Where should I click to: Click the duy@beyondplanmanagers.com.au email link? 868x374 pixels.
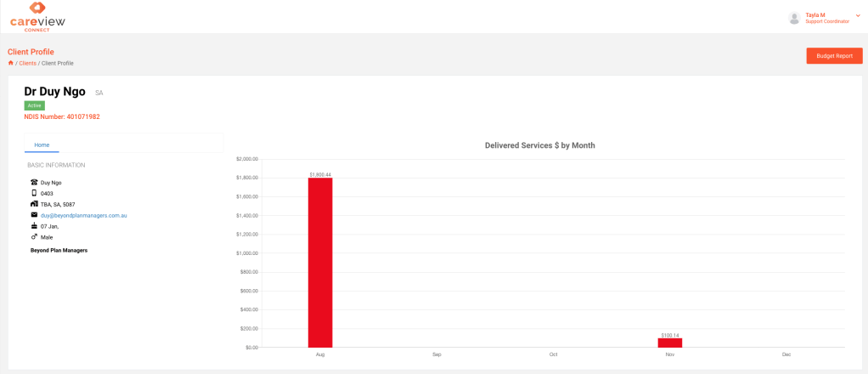click(84, 216)
